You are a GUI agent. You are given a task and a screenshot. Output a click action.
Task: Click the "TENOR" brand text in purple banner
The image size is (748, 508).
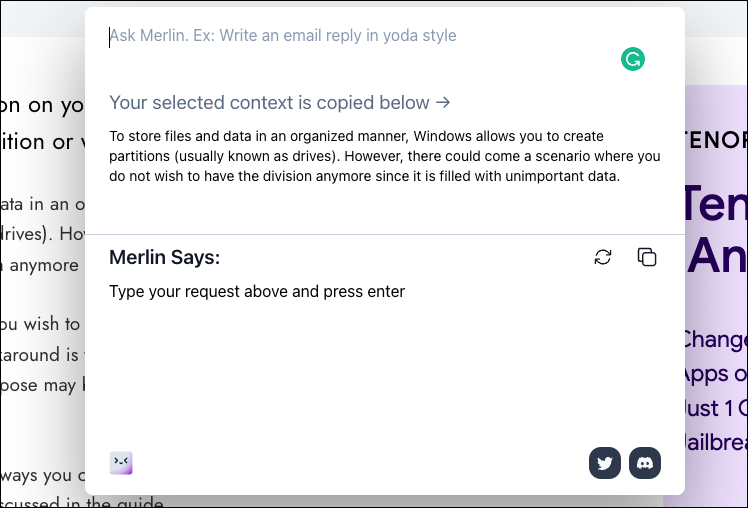tap(714, 141)
